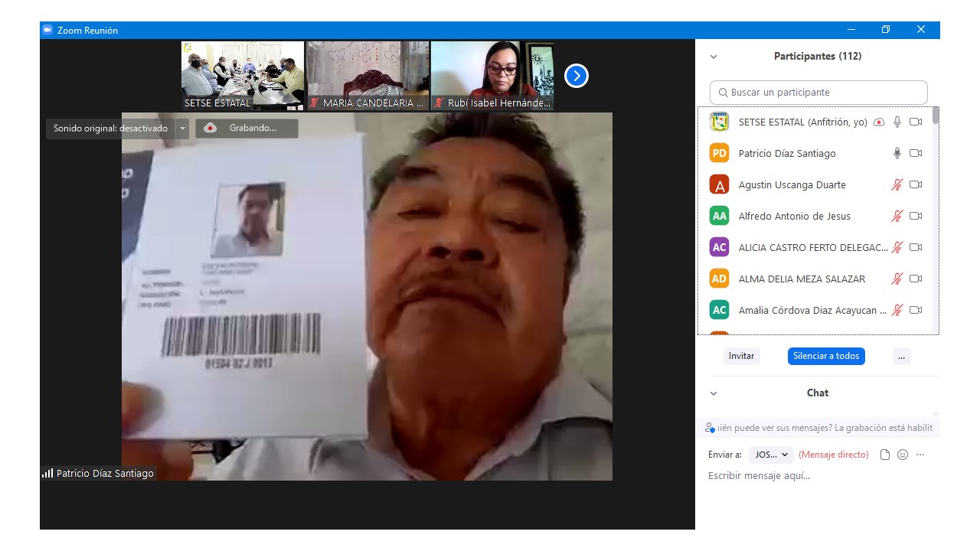Click camera icon for Amalia Córdova Diaz
The height and width of the screenshot is (551, 980).
pyautogui.click(x=915, y=310)
